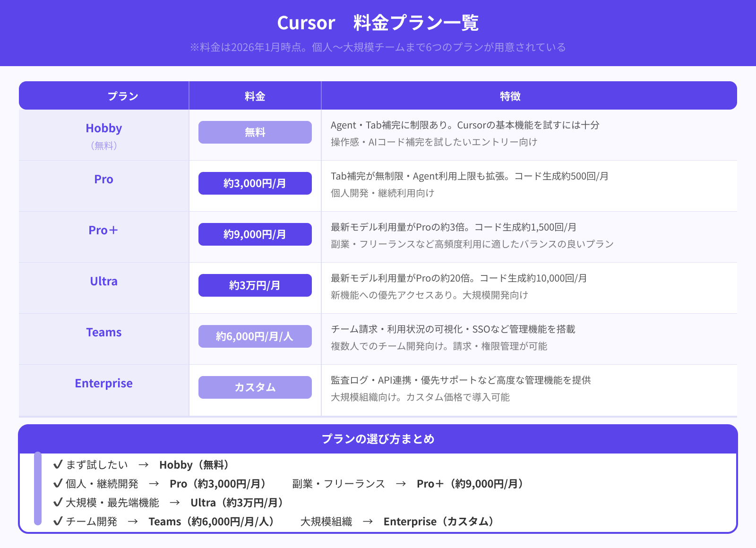756x548 pixels.
Task: Select the 料金 column header
Action: click(255, 96)
